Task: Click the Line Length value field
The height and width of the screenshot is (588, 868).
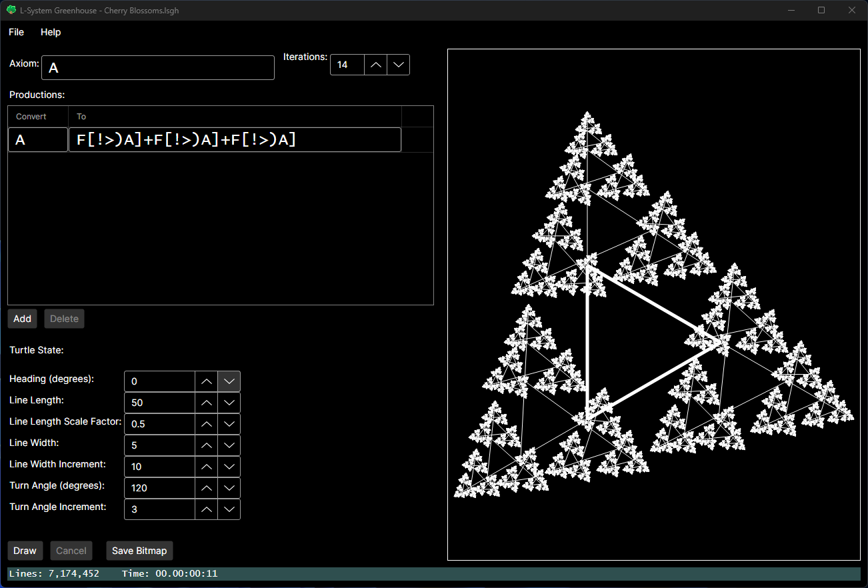Action: click(160, 403)
